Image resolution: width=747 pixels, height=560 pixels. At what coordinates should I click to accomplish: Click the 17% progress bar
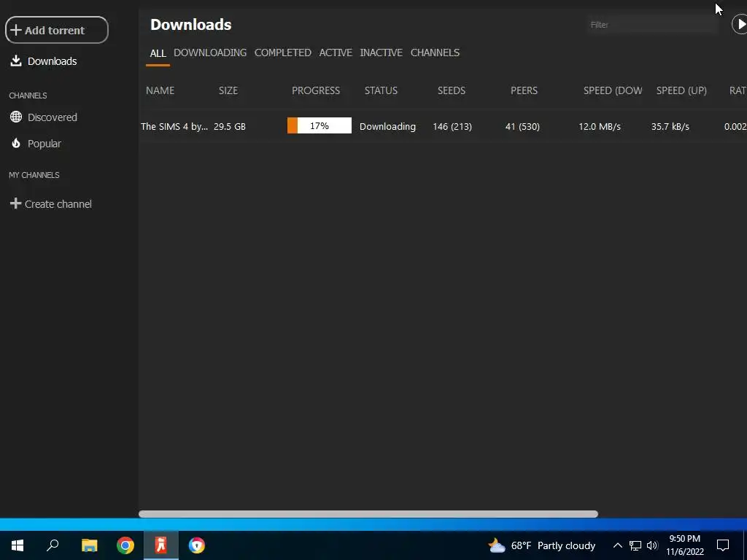[320, 125]
